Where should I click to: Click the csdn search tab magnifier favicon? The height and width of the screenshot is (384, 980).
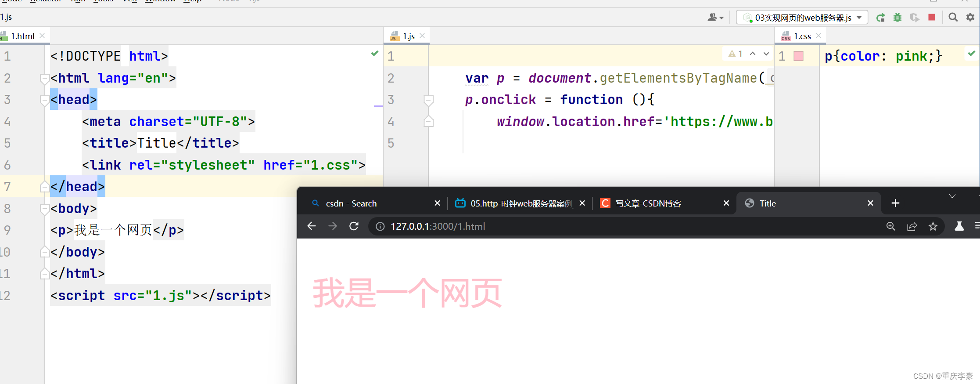(x=315, y=203)
